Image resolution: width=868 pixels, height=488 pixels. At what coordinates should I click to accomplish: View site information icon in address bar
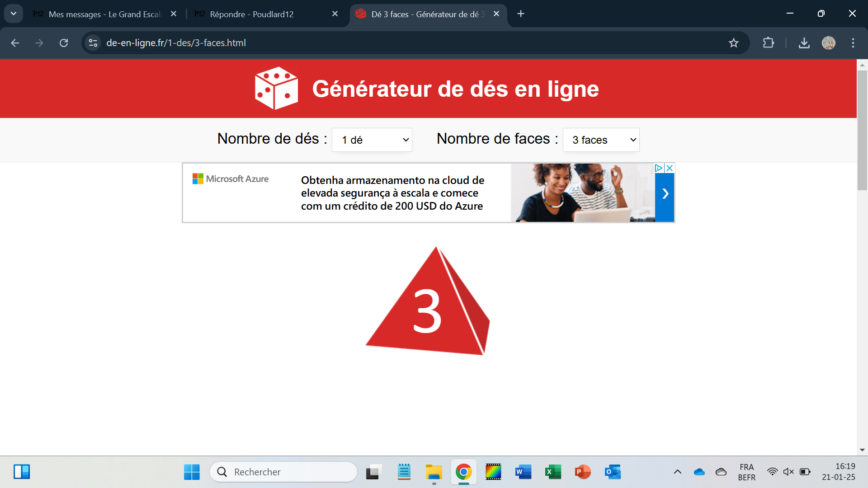(x=93, y=43)
